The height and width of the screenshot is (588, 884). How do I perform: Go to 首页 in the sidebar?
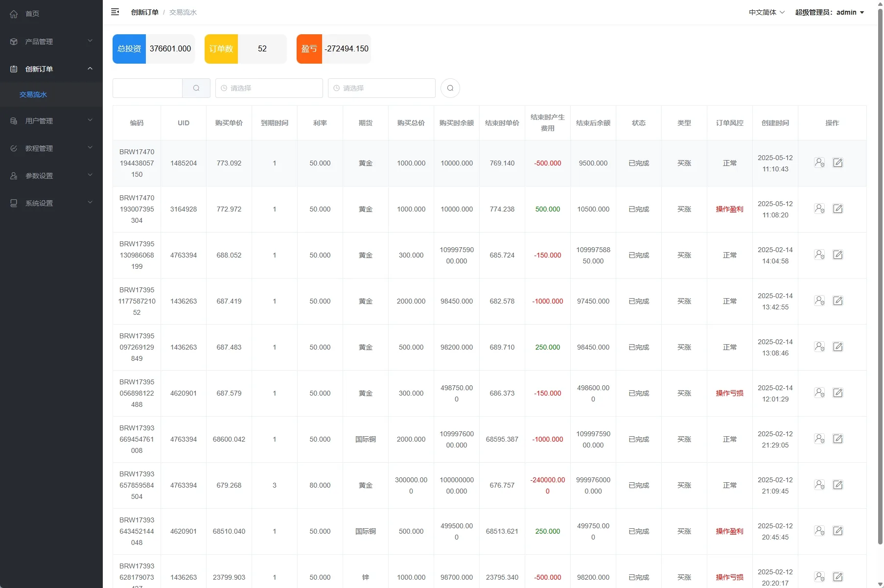tap(32, 14)
